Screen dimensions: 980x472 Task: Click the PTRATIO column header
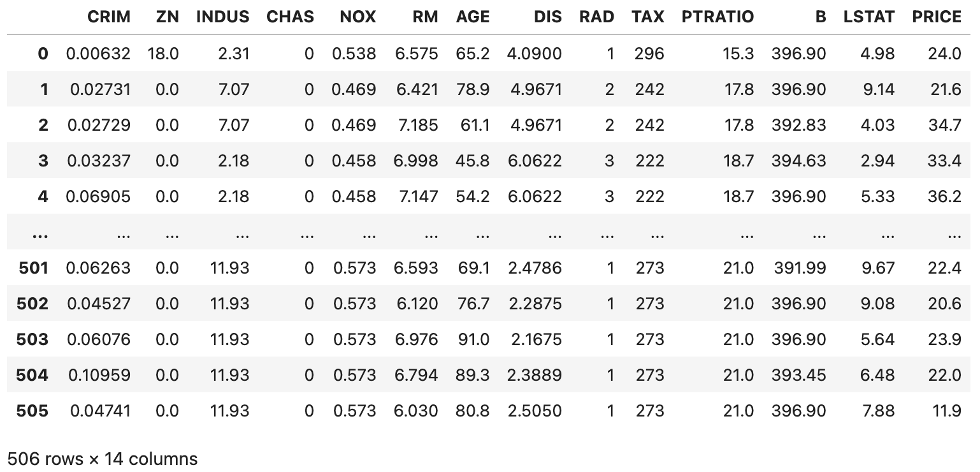[717, 17]
